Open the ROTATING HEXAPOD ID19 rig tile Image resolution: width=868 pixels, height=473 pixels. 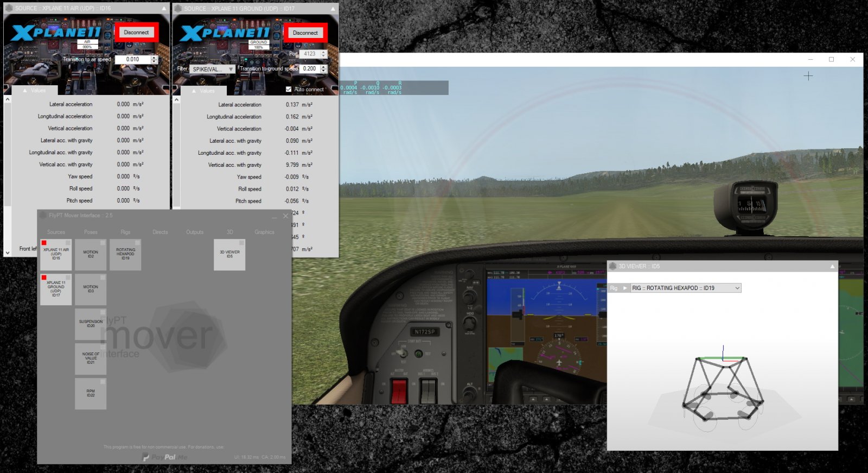[x=125, y=255]
